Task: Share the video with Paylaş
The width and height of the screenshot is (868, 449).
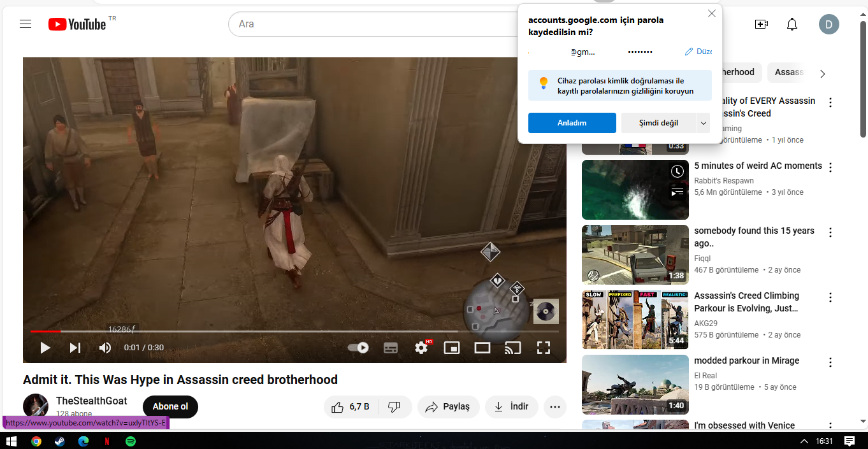Action: tap(448, 406)
